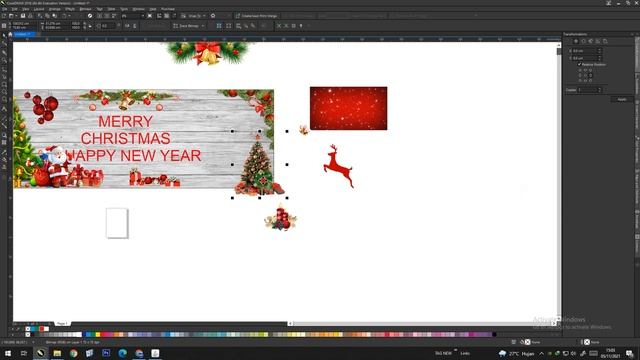Select the Shape tool in the toolbox
The image size is (640, 360).
tap(4, 44)
